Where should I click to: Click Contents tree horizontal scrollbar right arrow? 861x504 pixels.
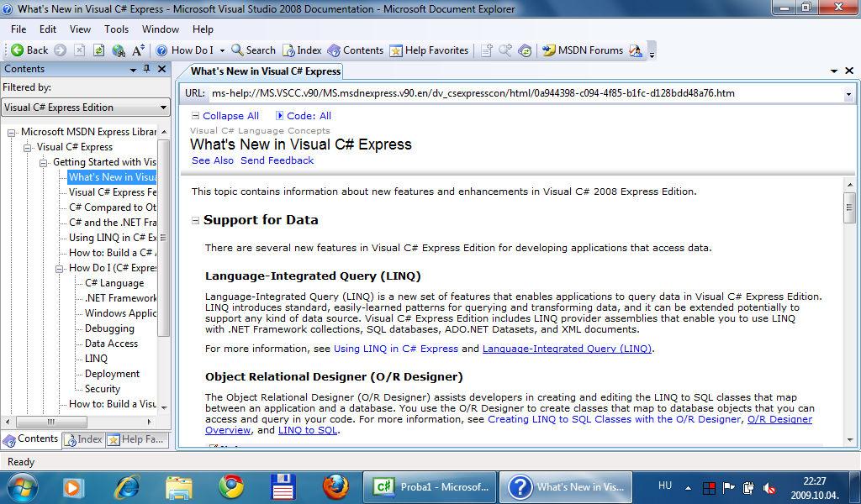pos(150,422)
